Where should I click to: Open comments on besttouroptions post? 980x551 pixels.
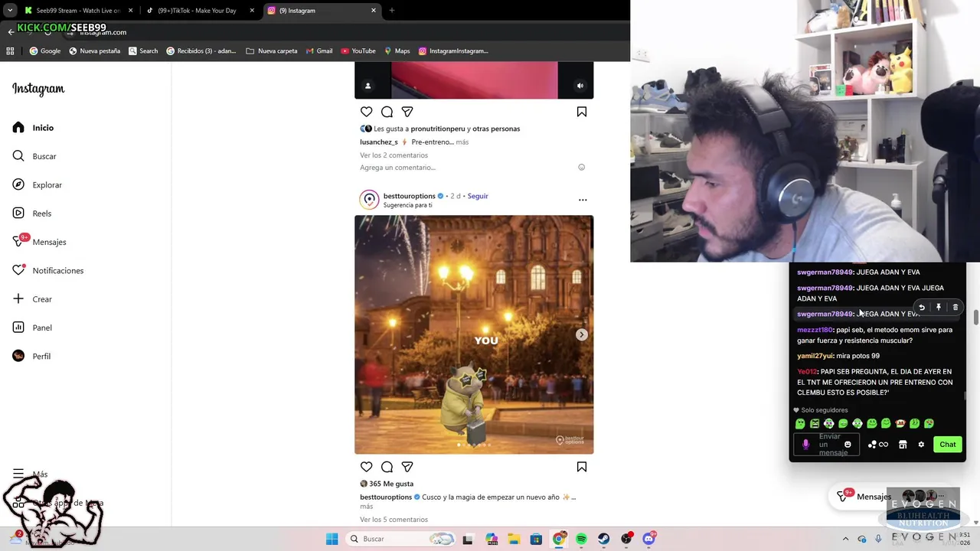point(387,467)
